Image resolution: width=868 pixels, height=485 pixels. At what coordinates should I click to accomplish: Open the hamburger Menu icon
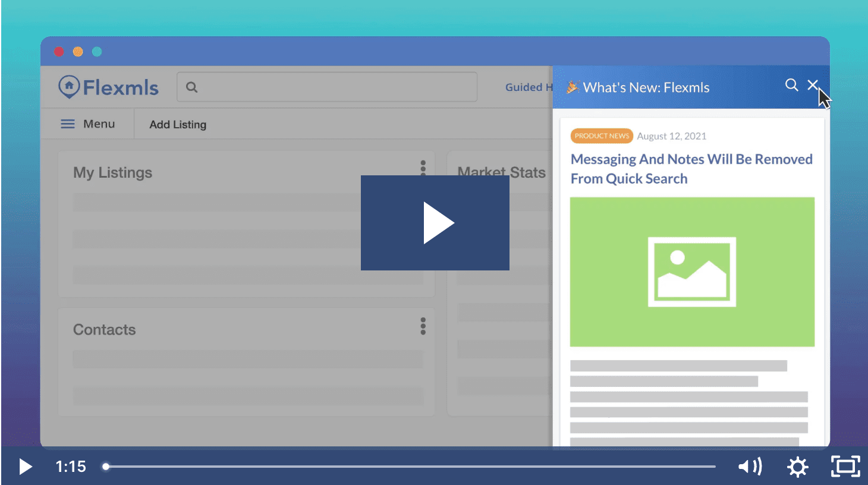pos(68,124)
